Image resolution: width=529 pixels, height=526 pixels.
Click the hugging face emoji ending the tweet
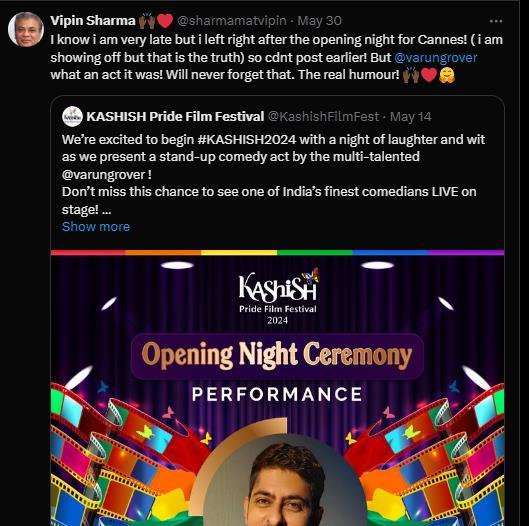(x=447, y=75)
